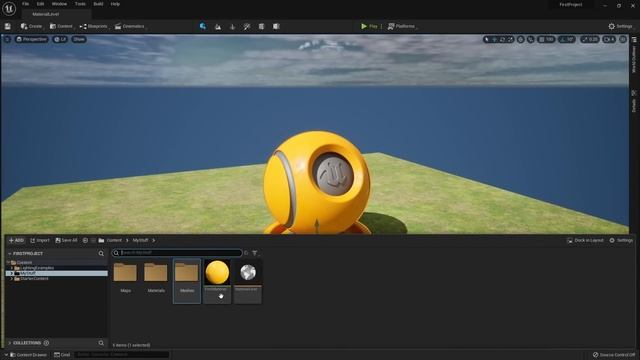Open the Window menu
640x360 pixels.
tap(59, 4)
